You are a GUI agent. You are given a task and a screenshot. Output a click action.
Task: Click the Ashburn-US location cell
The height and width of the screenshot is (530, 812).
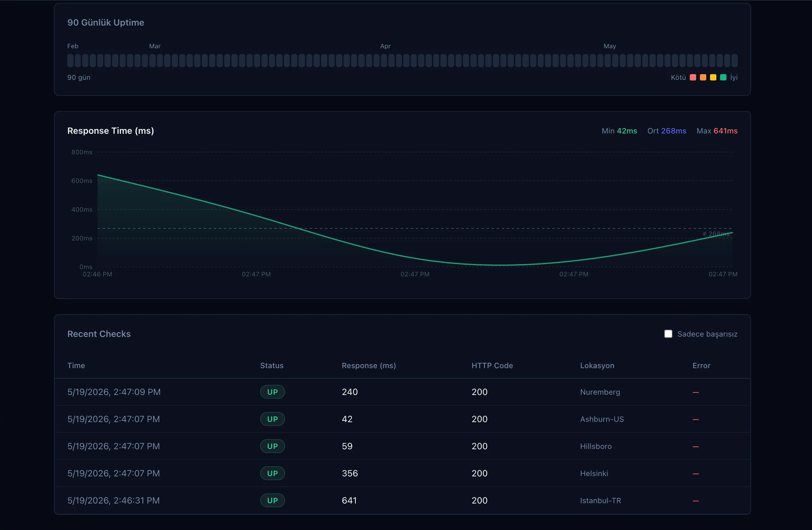tap(602, 419)
